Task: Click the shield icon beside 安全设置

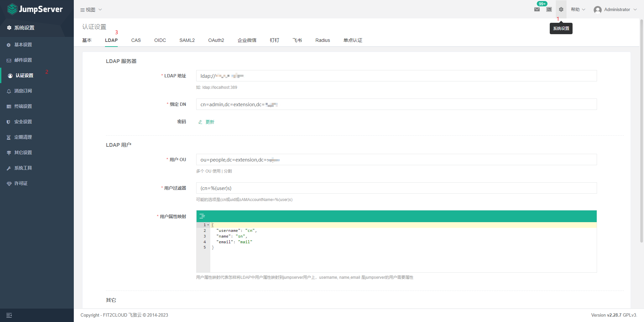Action: pos(9,122)
